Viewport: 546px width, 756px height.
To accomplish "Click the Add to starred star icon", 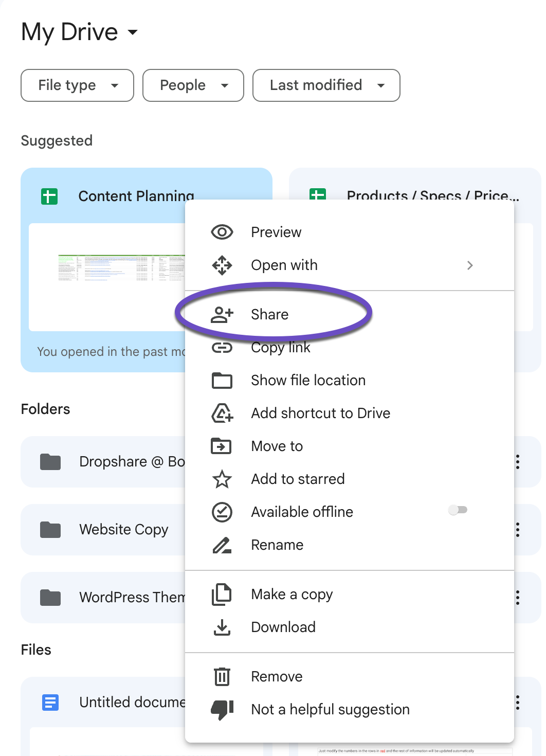I will [x=221, y=479].
